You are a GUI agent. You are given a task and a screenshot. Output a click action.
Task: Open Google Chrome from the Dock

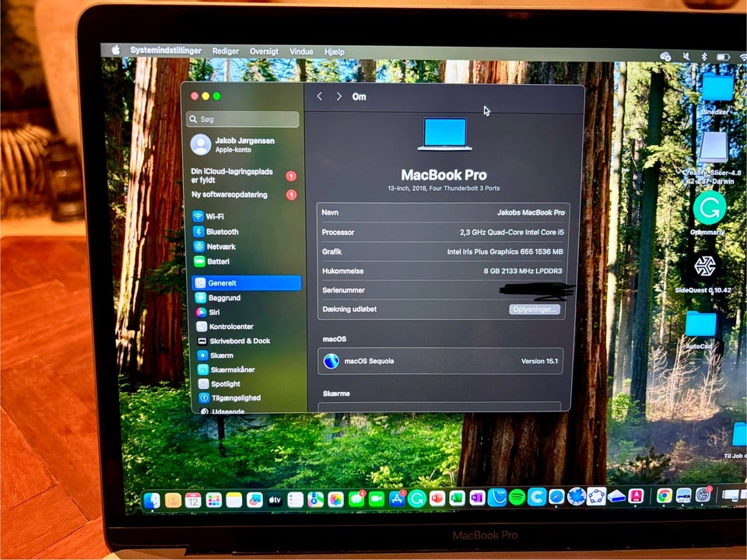[664, 495]
